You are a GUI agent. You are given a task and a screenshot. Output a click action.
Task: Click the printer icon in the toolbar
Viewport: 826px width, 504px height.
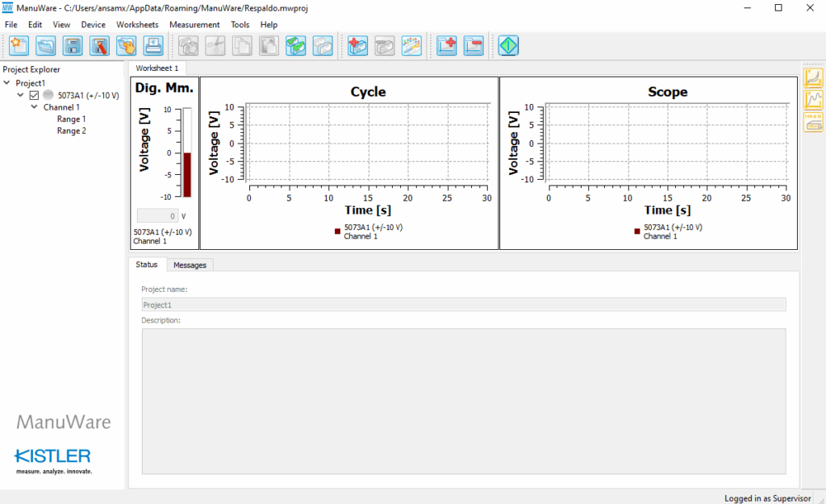[153, 46]
